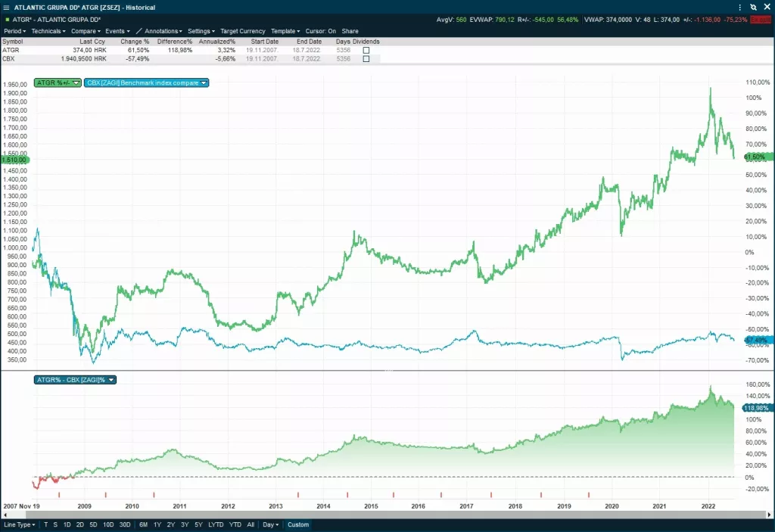Click the Annotations pencil icon

pyautogui.click(x=139, y=31)
